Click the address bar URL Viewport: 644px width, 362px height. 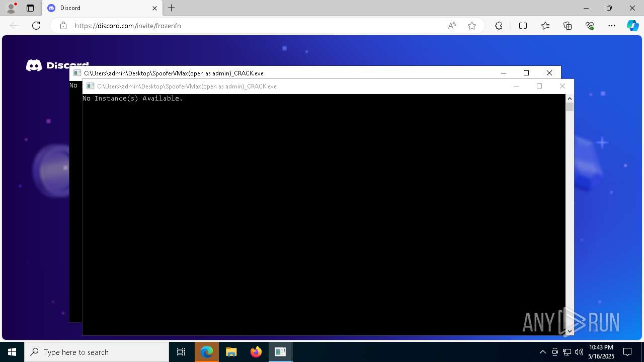pyautogui.click(x=128, y=26)
